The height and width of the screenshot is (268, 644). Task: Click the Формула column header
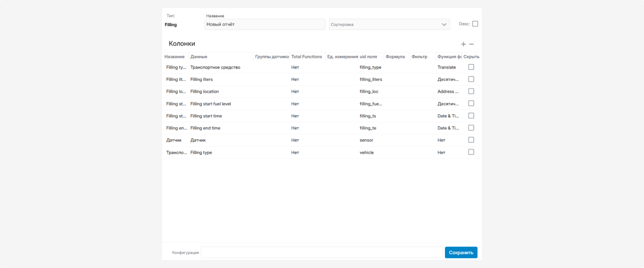coord(396,56)
